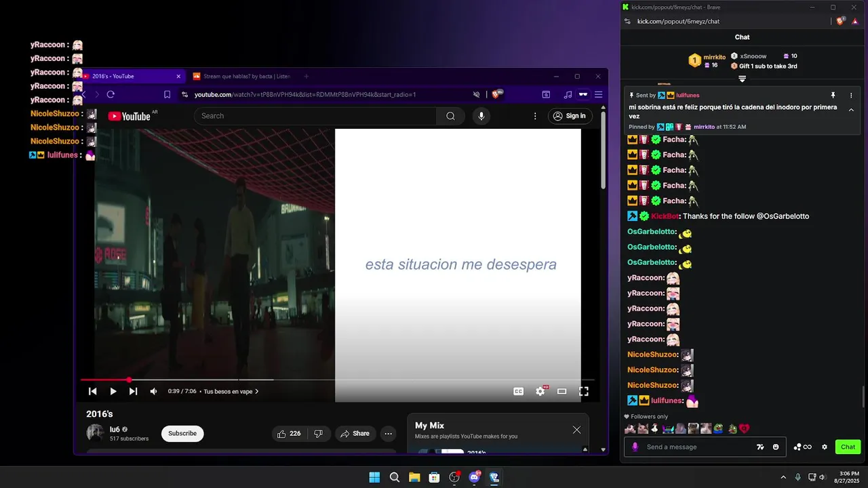
Task: Open the 'Tus besos en vape' chapter
Action: coord(231,391)
